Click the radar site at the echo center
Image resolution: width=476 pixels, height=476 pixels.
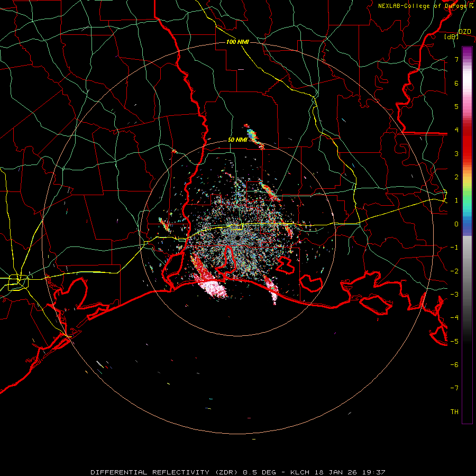(237, 239)
